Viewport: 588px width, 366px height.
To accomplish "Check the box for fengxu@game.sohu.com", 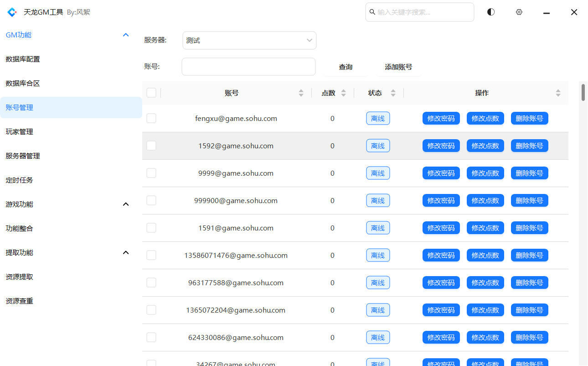I will click(x=151, y=119).
